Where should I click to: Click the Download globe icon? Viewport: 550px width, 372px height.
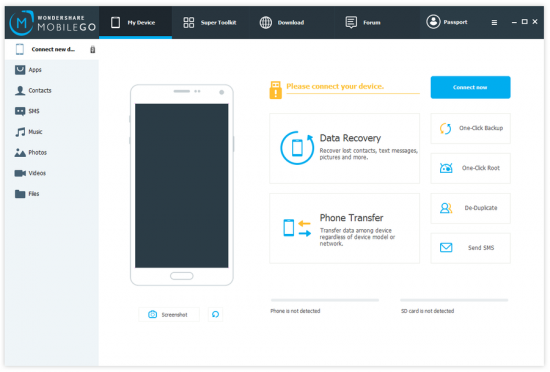[266, 22]
